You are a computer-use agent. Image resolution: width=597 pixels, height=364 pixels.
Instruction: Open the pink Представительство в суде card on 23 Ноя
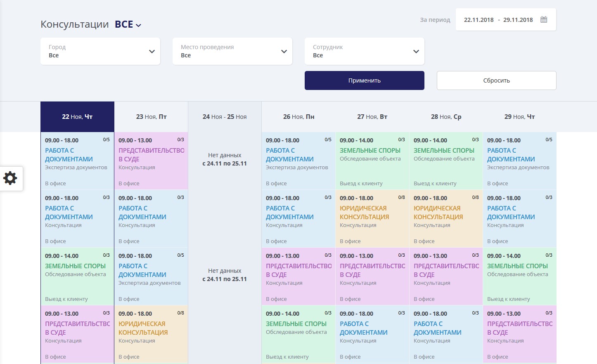(x=151, y=161)
